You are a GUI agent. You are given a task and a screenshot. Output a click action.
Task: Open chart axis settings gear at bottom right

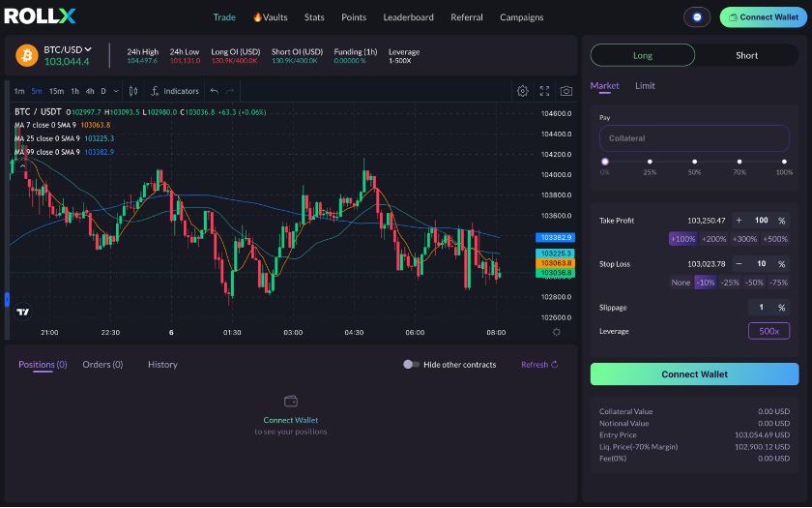click(x=556, y=332)
